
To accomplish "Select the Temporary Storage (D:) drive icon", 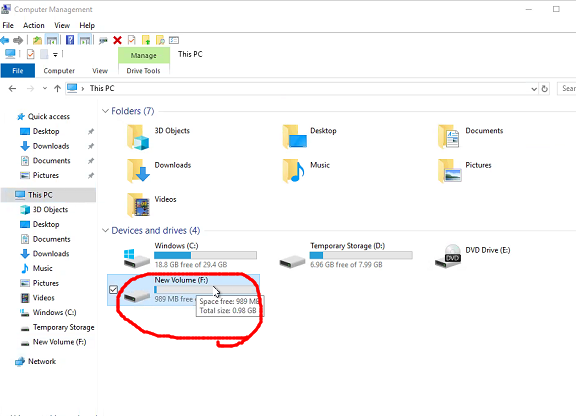I will (292, 262).
